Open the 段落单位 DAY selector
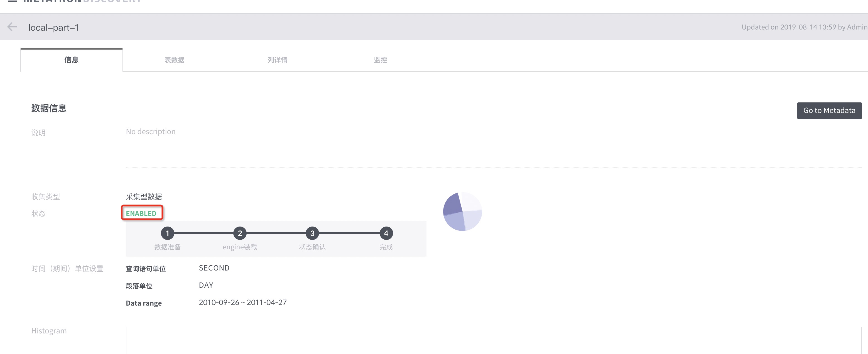Screen dimensions: 868x354 [205, 285]
